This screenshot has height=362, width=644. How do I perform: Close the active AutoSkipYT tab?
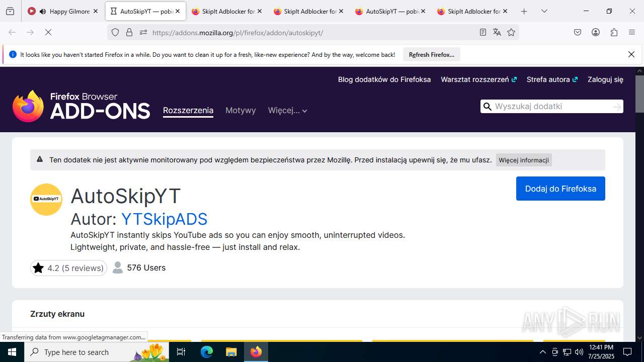pyautogui.click(x=178, y=11)
